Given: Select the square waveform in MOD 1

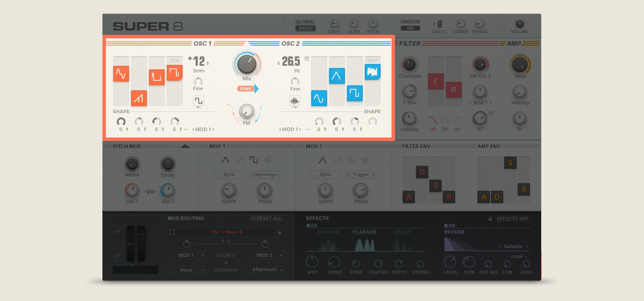Looking at the screenshot, I should click(x=253, y=160).
